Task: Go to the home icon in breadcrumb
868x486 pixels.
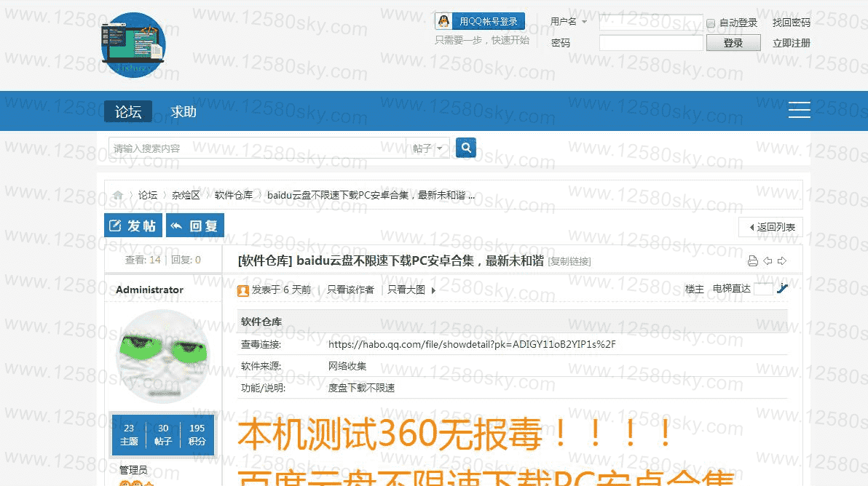Action: click(118, 195)
